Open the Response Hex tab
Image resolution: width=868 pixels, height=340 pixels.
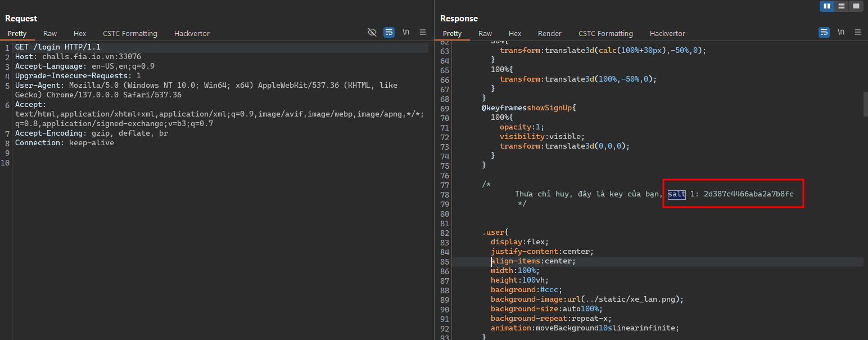point(515,34)
